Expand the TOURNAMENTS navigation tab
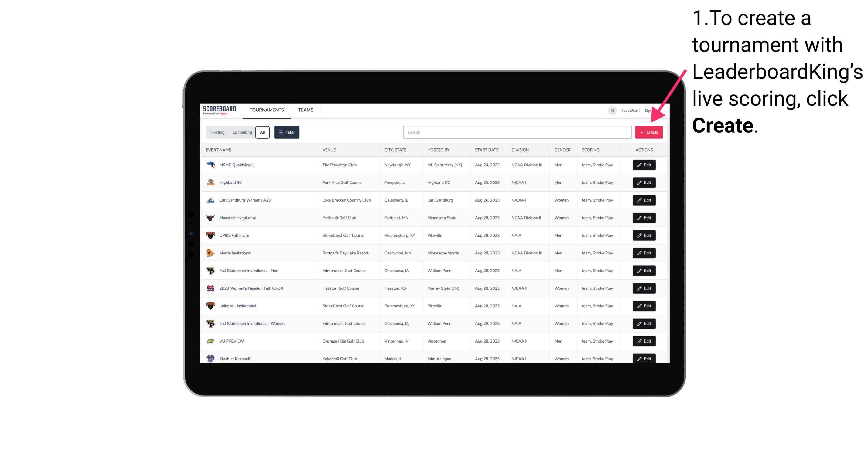The width and height of the screenshot is (868, 467). tap(267, 110)
